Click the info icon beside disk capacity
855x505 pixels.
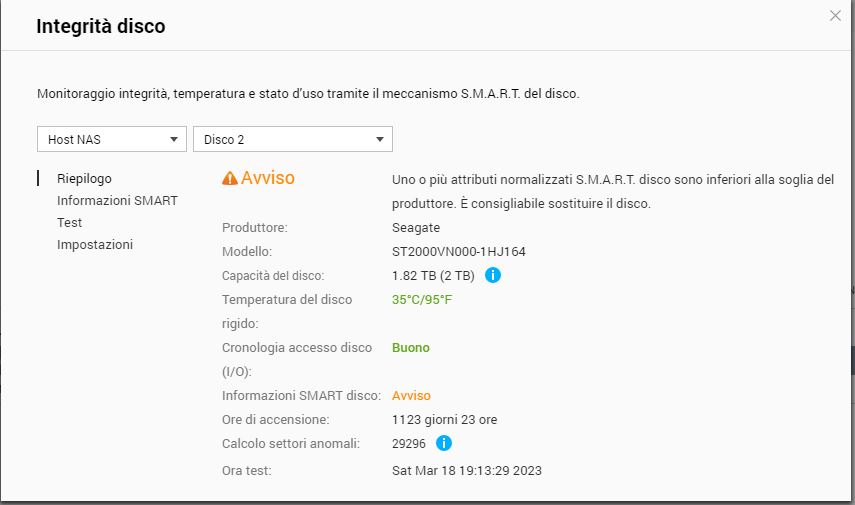pos(492,275)
